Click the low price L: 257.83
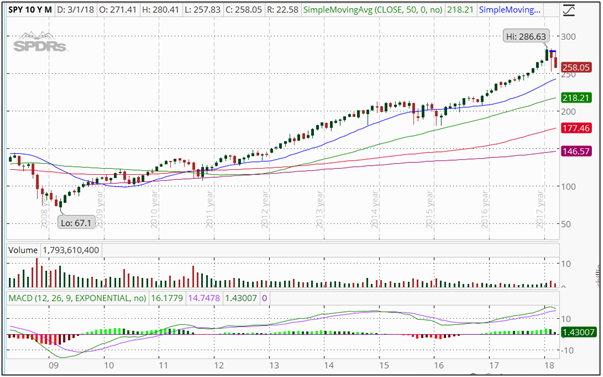This screenshot has height=377, width=603. (202, 10)
